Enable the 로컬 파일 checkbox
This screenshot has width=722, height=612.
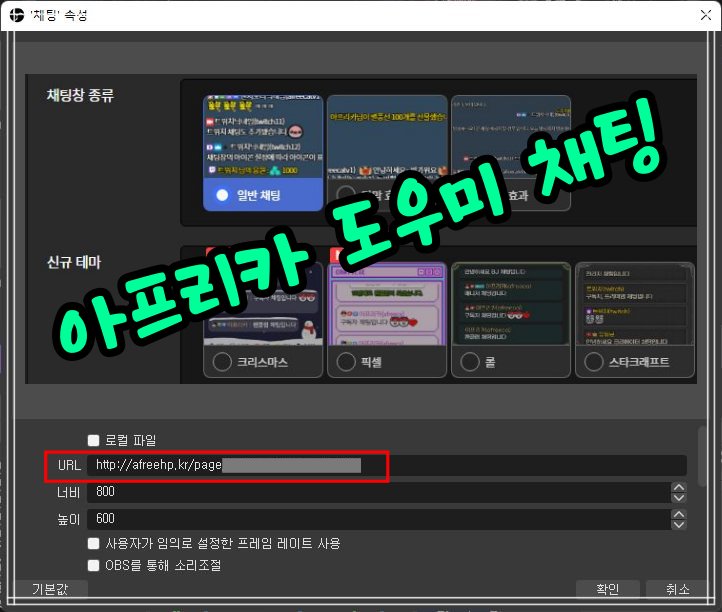coord(93,441)
